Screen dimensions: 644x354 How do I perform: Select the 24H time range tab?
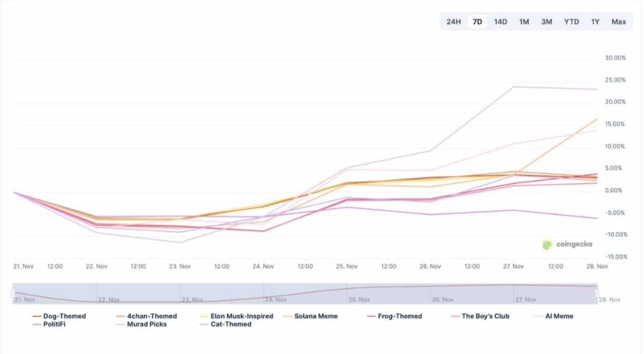coord(453,22)
